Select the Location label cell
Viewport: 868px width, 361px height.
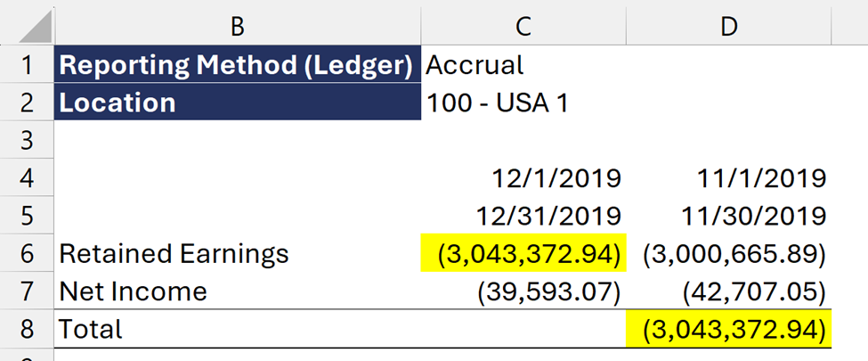click(238, 103)
